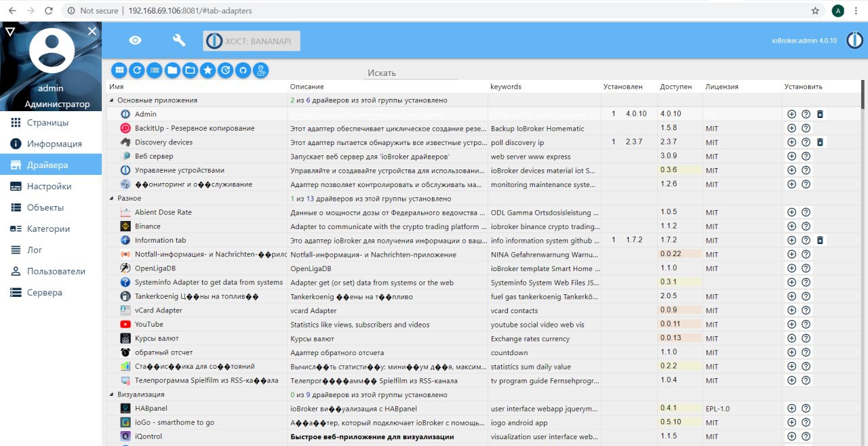Delete the Admin adapter with trash icon
The image size is (868, 446).
820,114
